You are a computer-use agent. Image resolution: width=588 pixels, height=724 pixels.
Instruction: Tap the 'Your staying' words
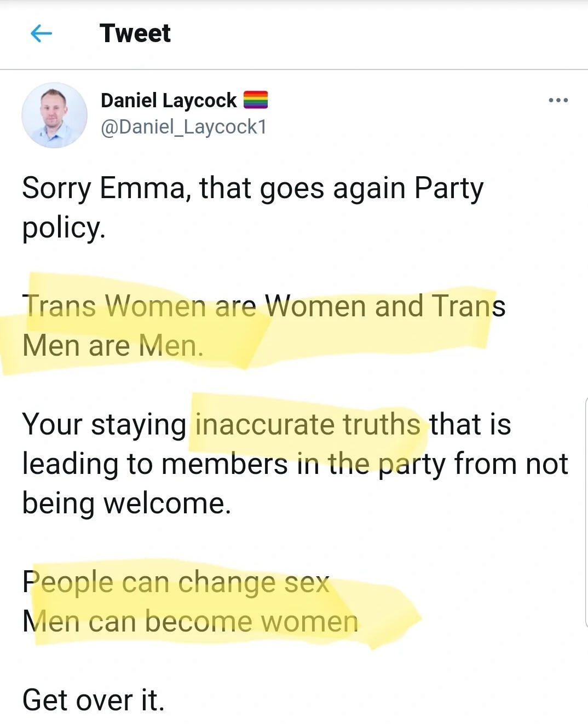[x=103, y=425]
